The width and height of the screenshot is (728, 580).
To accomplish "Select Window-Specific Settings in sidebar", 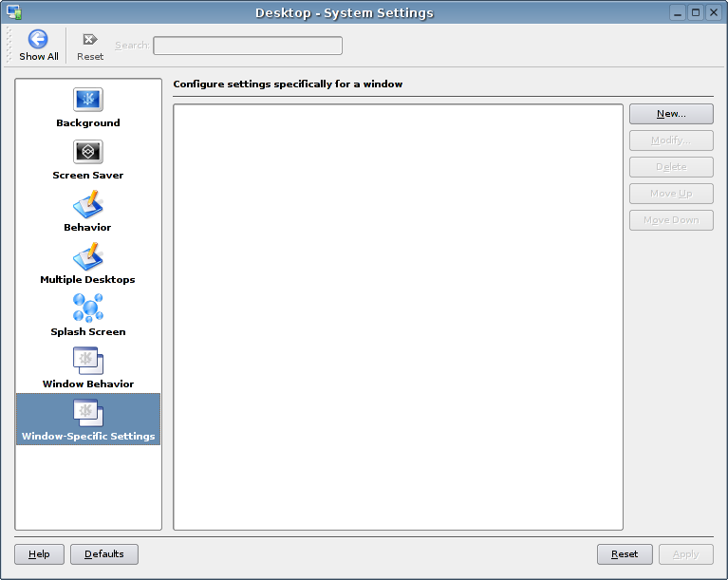I will click(x=88, y=419).
